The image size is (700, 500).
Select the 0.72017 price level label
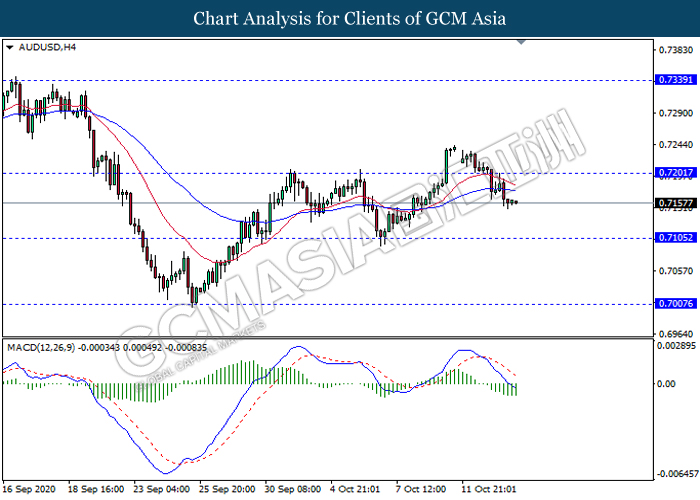(676, 172)
